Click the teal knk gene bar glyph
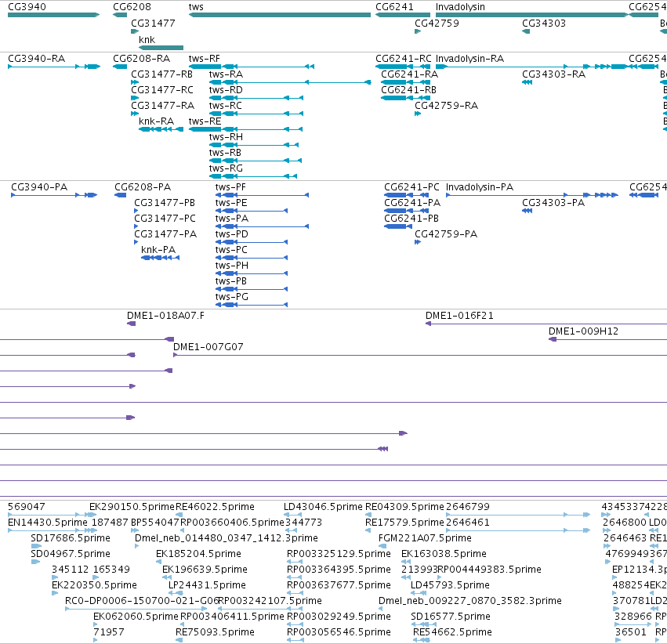This screenshot has height=644, width=667. click(x=161, y=48)
